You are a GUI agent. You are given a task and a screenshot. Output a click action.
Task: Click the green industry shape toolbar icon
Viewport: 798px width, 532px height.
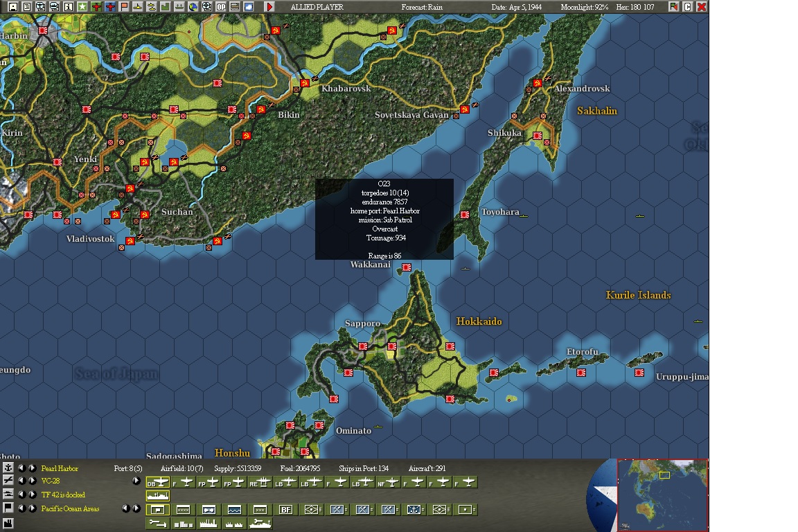click(x=166, y=7)
